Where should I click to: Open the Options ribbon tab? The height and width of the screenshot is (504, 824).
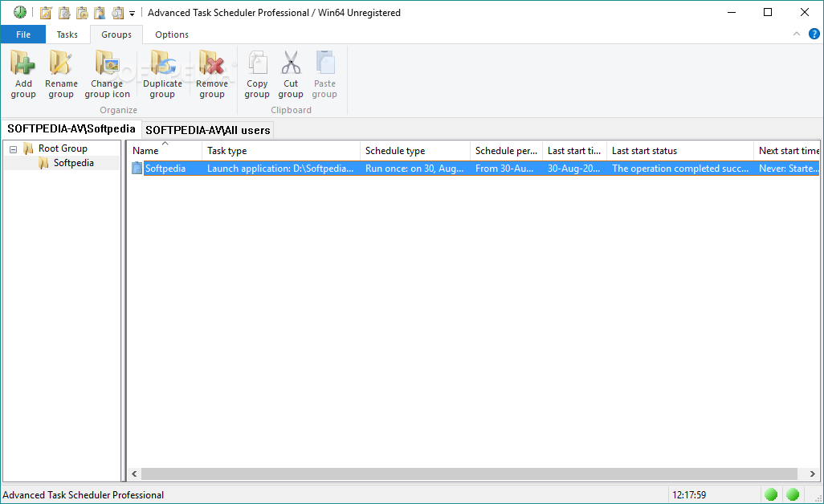[171, 34]
